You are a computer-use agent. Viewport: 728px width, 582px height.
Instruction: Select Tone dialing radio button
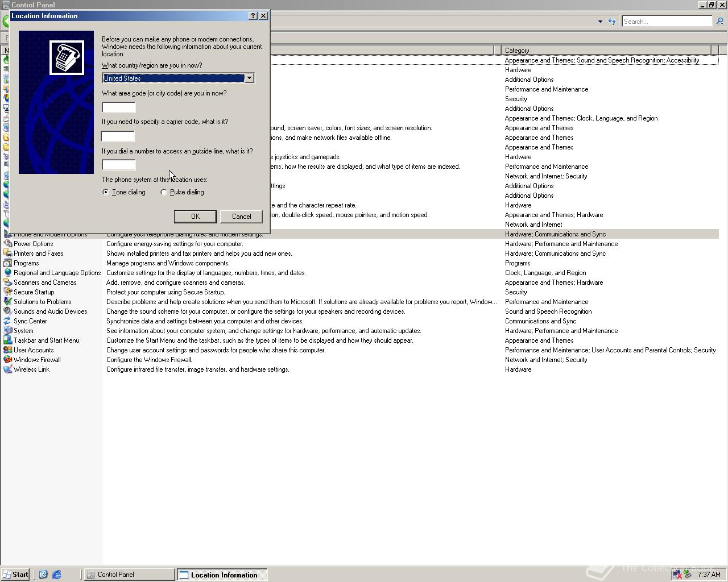click(106, 192)
